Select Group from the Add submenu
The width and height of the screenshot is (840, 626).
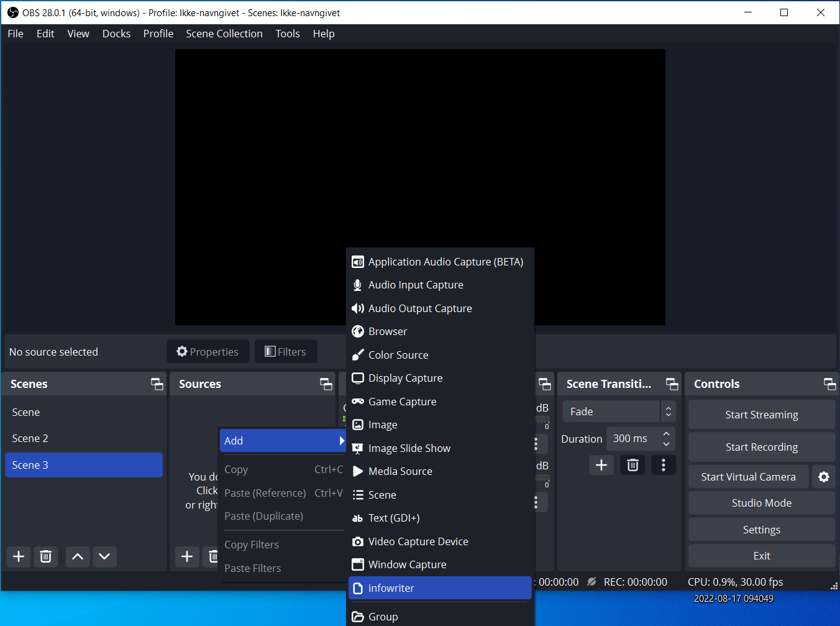440,617
